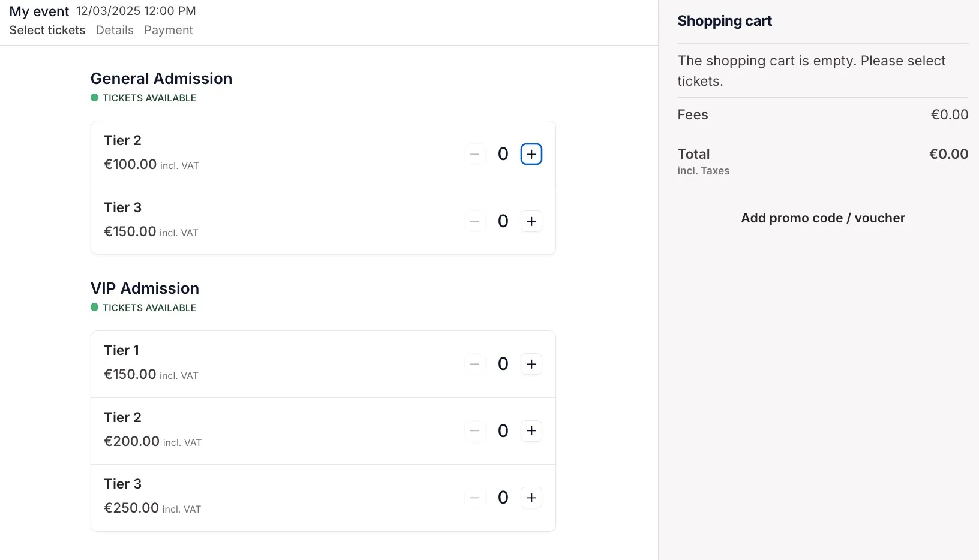Viewport: 979px width, 560px height.
Task: Increase VIP Tier 2 quantity with plus icon
Action: (x=531, y=431)
